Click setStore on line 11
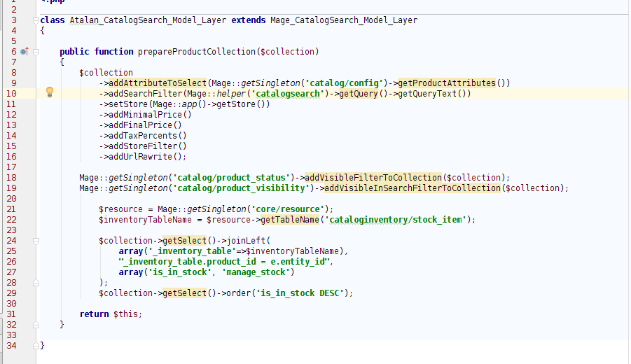The height and width of the screenshot is (364, 631). [128, 104]
